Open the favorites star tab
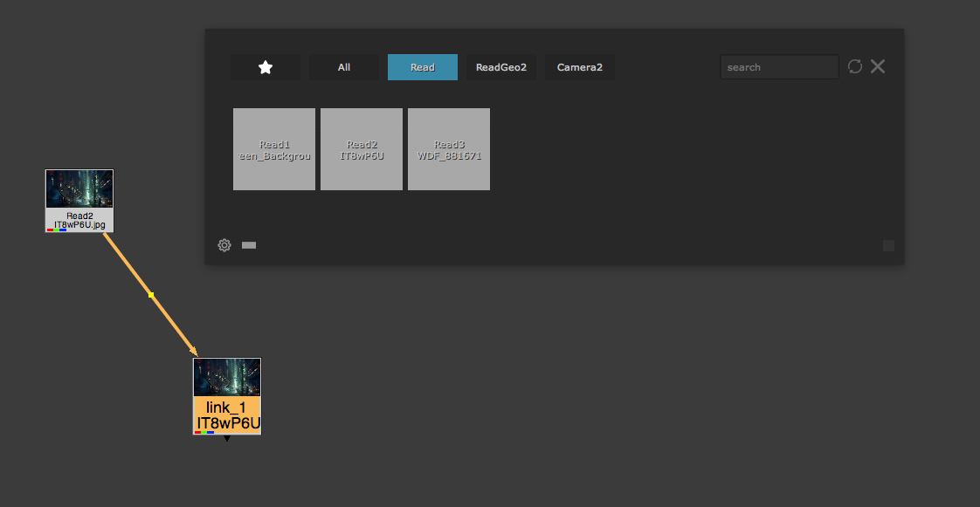The image size is (980, 507). coord(266,67)
